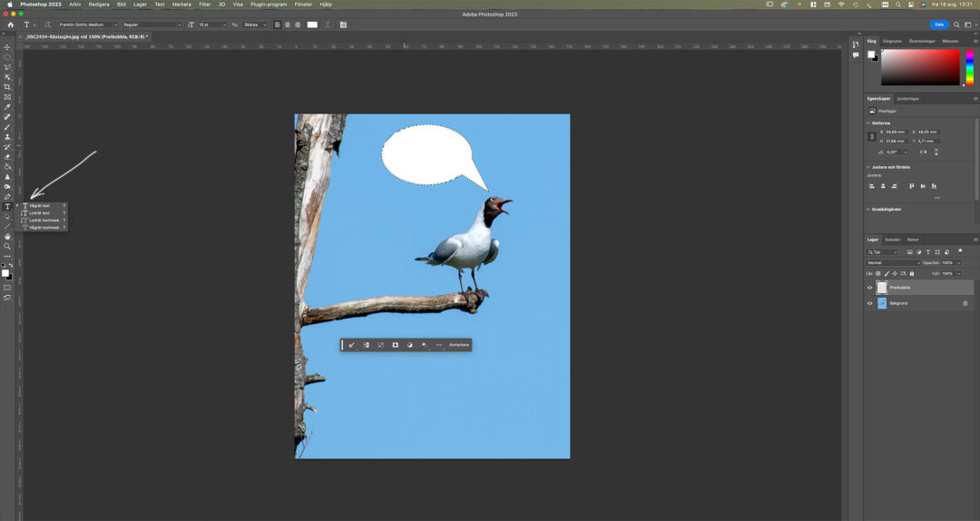Toggle width-height link in Omforma
This screenshot has height=521, width=980.
coord(872,136)
